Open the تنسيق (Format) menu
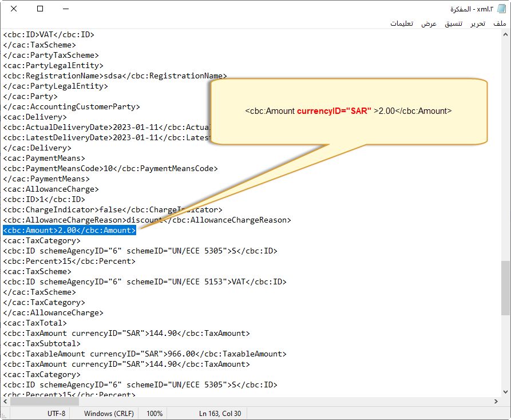Image resolution: width=511 pixels, height=420 pixels. [x=454, y=23]
